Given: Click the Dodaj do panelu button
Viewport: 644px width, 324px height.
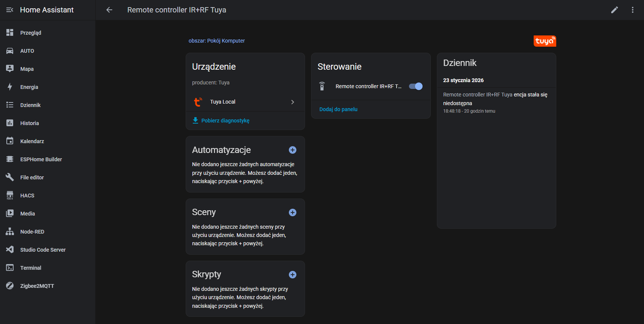Looking at the screenshot, I should (338, 109).
